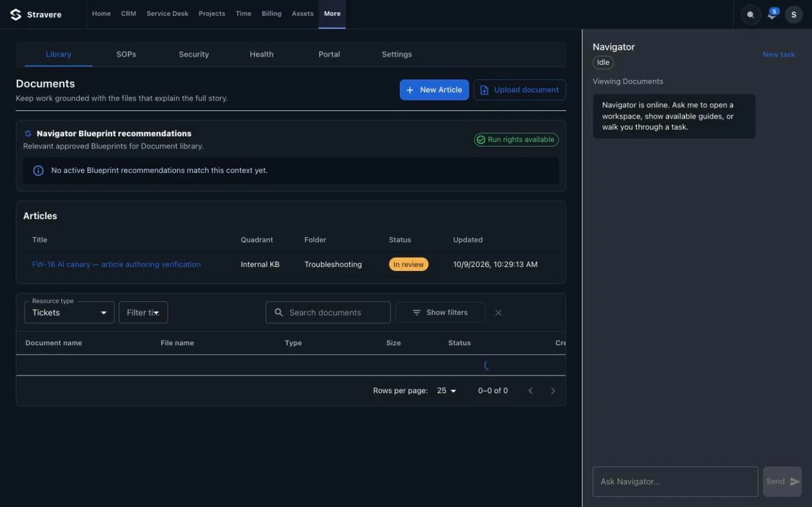This screenshot has height=507, width=812.
Task: Open the Service Desk menu
Action: 167,14
